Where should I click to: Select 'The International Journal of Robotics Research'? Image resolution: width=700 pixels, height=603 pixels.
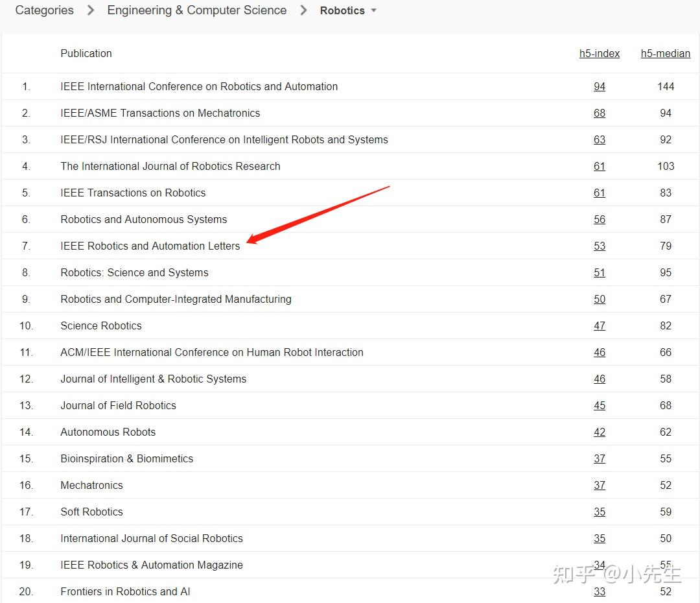tap(170, 166)
